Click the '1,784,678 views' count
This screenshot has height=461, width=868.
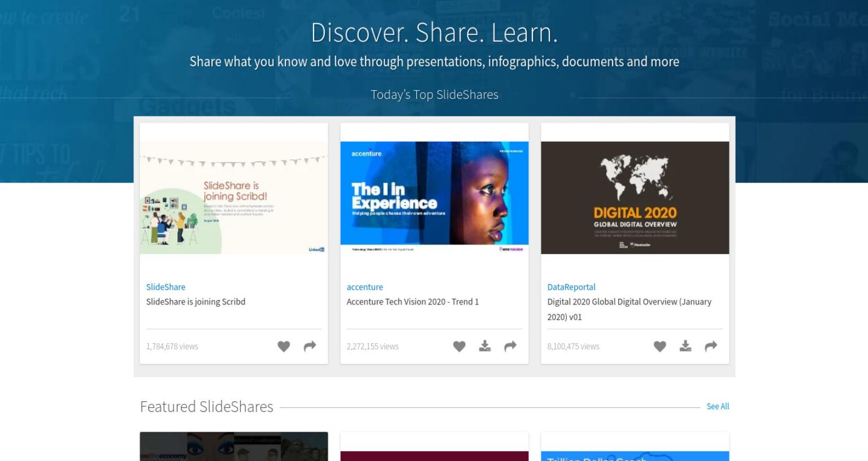[x=172, y=346]
